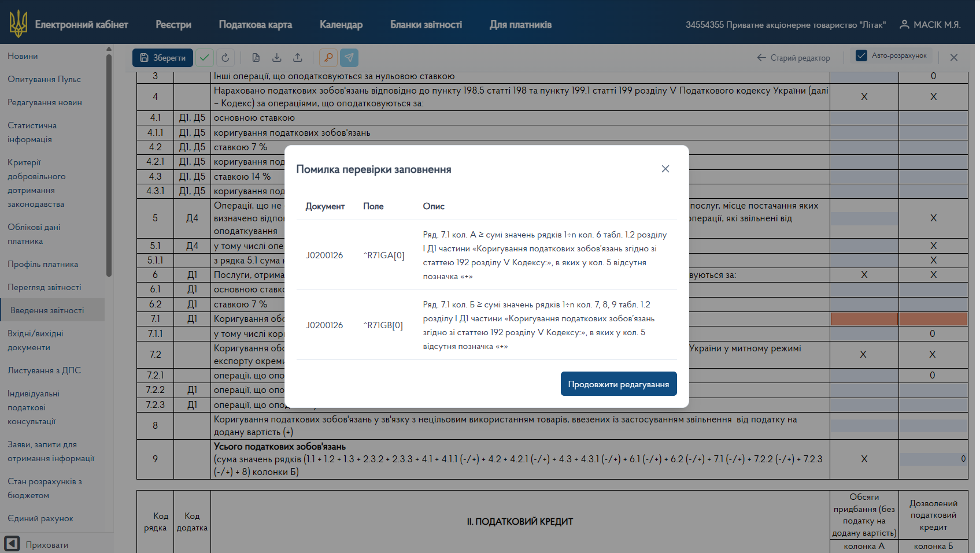Open Редагування новин in the sidebar
The width and height of the screenshot is (980, 553).
coord(45,102)
